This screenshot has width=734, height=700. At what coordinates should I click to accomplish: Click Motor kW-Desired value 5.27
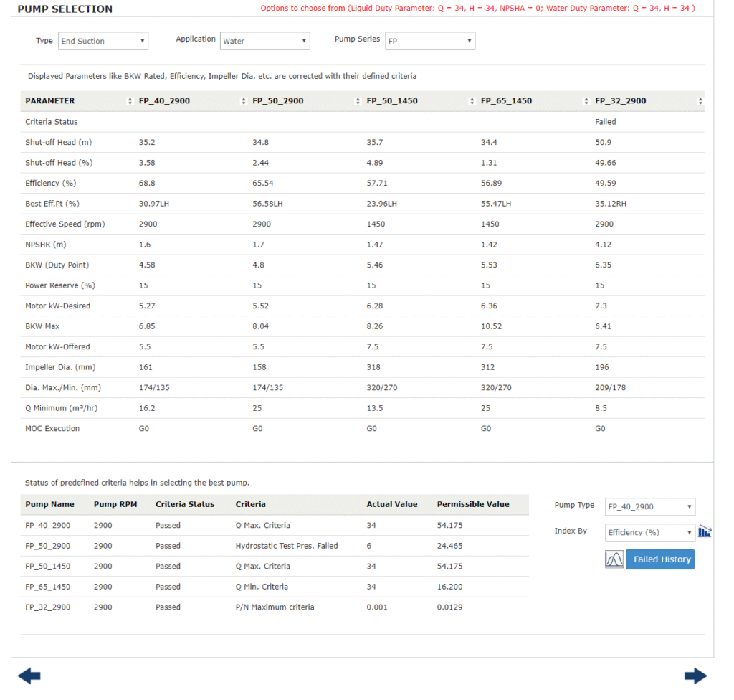click(x=147, y=306)
